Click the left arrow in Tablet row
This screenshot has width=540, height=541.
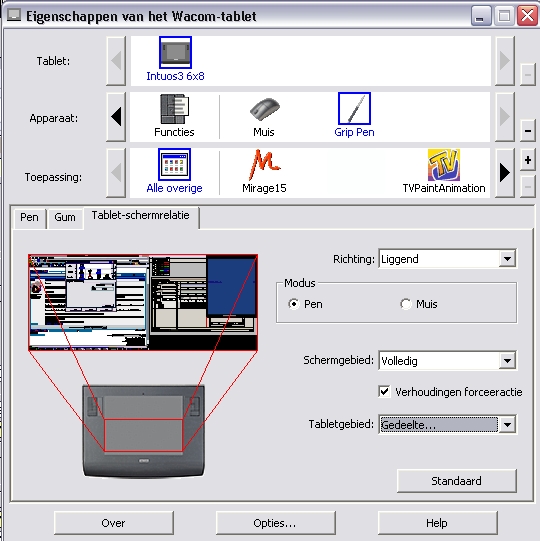click(116, 61)
